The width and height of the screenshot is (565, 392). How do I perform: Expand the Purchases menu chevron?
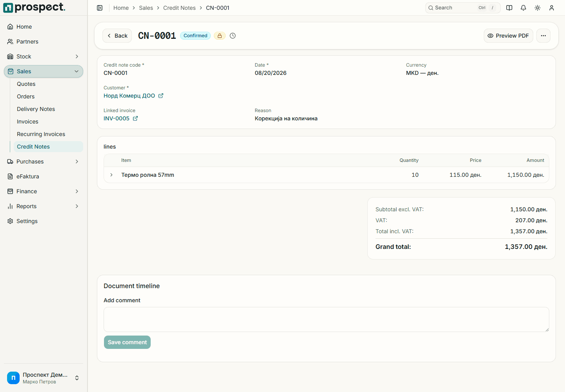point(77,162)
